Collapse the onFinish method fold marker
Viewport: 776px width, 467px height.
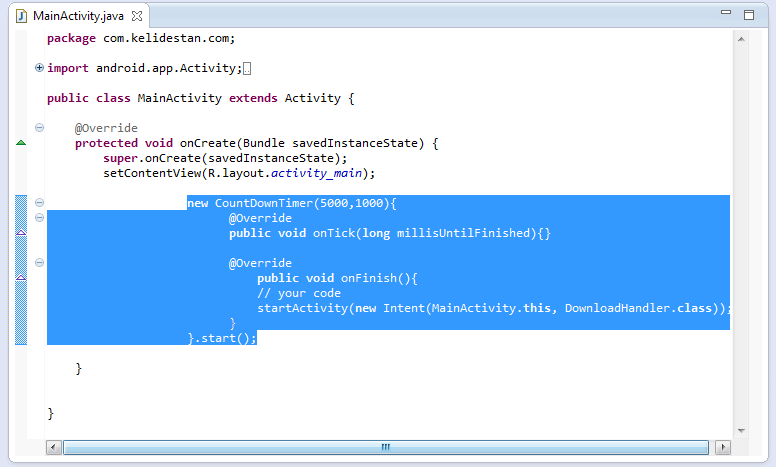click(x=40, y=263)
